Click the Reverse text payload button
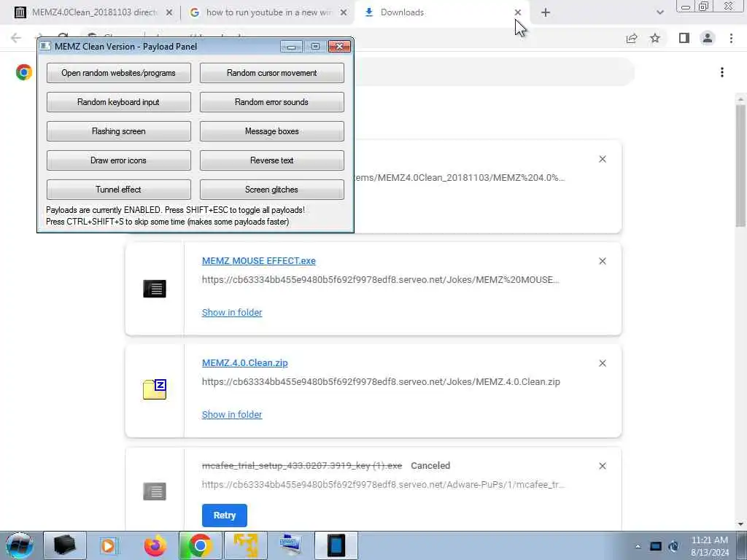747x560 pixels. click(271, 160)
